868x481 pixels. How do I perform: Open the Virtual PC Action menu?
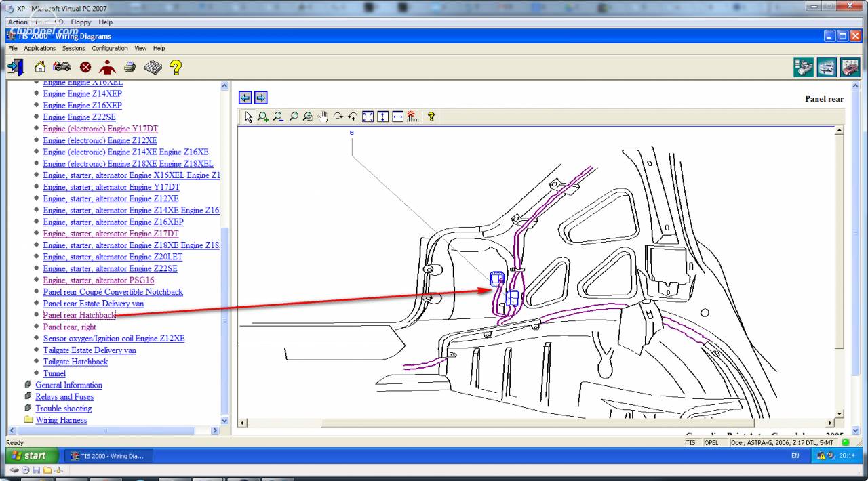point(18,22)
